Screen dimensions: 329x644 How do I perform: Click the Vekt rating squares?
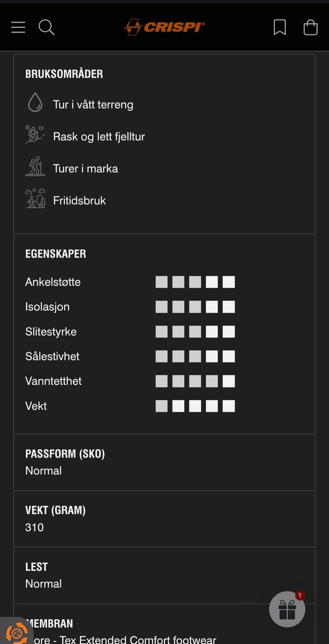[x=195, y=406]
